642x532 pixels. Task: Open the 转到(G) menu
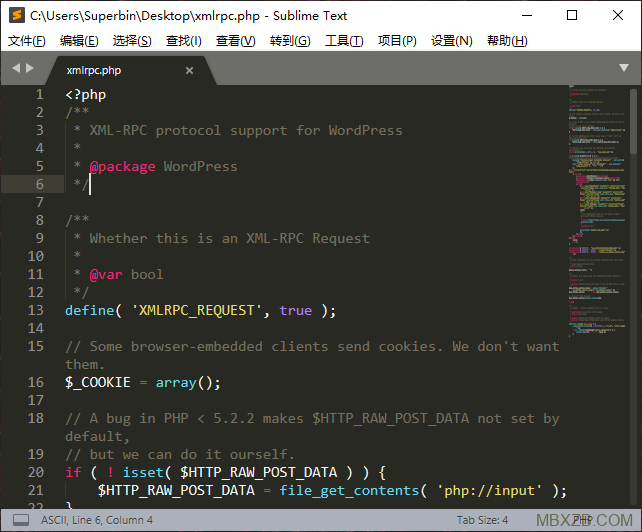coord(290,41)
